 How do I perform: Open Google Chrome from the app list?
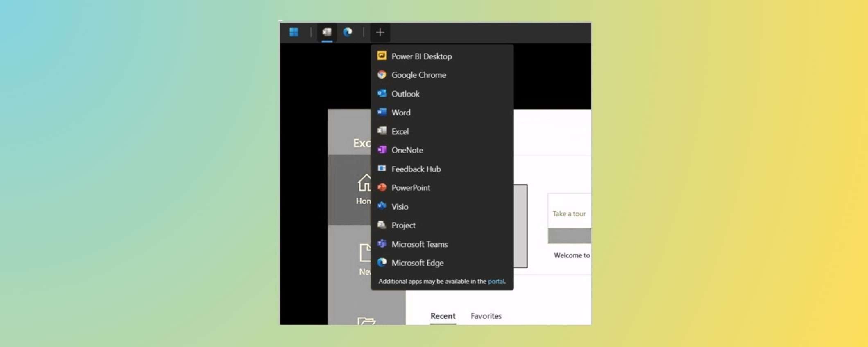coord(418,75)
